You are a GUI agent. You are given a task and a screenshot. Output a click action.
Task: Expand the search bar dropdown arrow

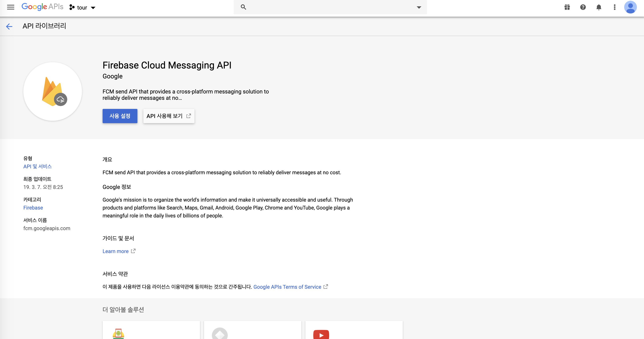(419, 7)
